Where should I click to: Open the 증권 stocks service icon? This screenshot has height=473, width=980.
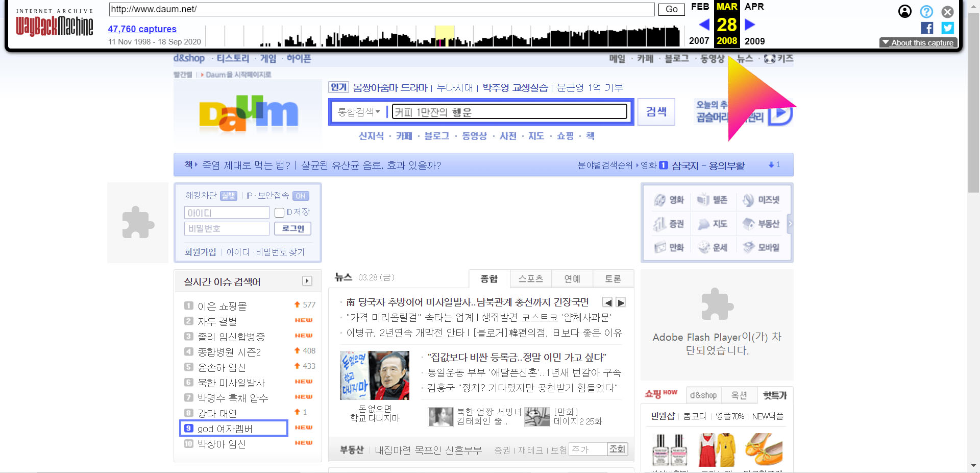coord(669,223)
